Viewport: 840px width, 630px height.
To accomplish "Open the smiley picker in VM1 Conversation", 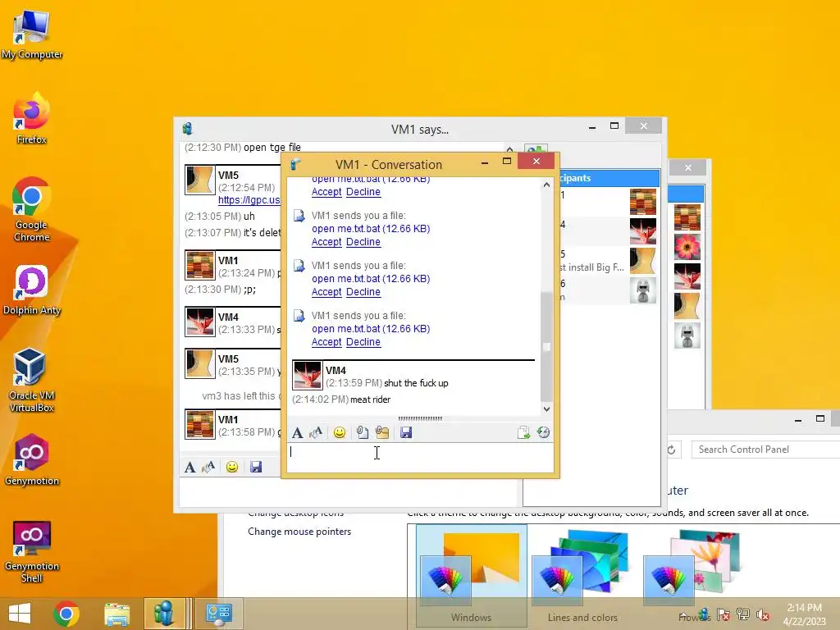I will pos(339,432).
